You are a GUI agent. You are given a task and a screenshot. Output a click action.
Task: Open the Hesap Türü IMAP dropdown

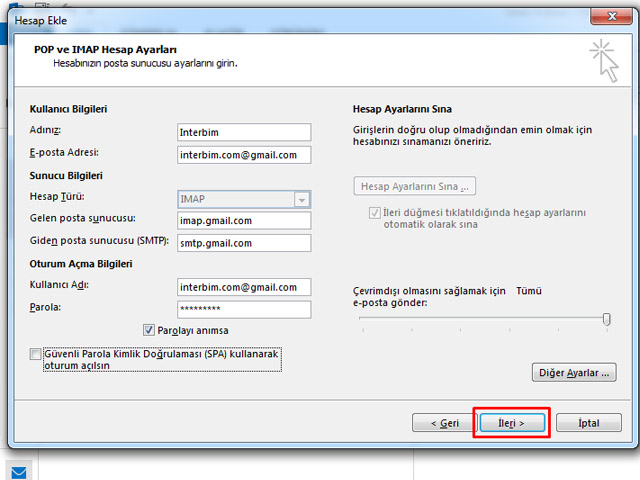point(301,199)
